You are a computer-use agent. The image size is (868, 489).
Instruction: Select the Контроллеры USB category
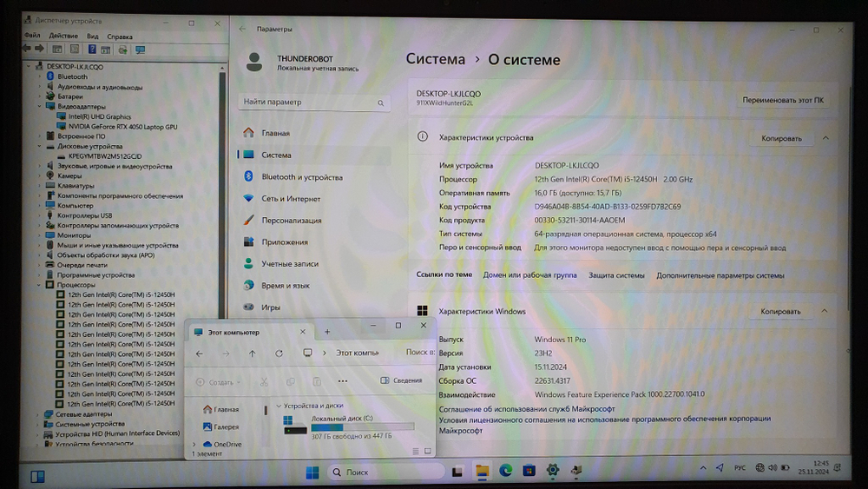tap(84, 215)
